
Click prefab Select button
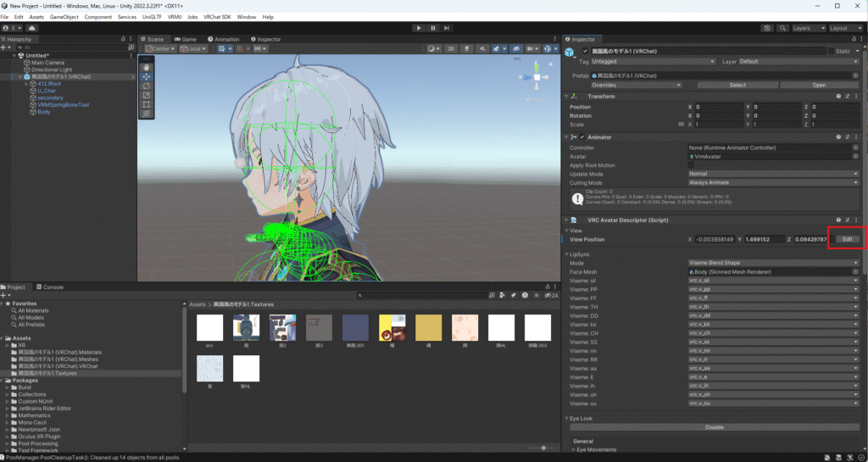click(737, 86)
